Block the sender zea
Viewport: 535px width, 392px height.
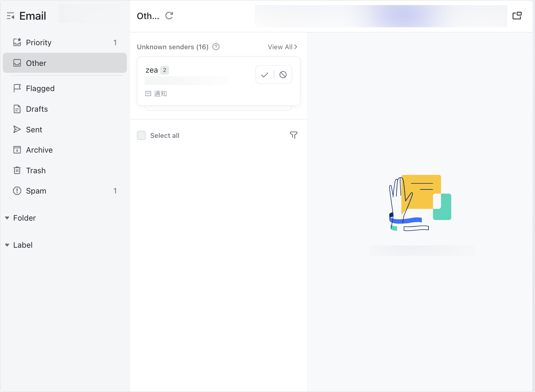coord(283,74)
